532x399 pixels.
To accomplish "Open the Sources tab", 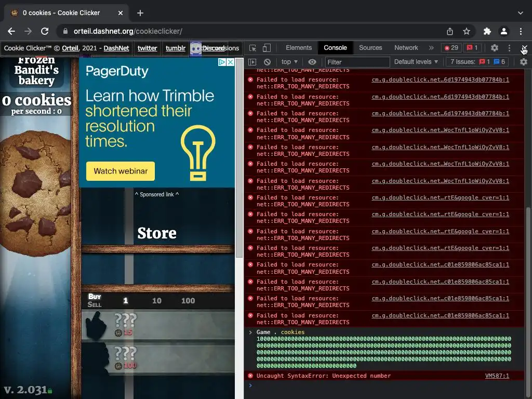I will click(x=370, y=48).
